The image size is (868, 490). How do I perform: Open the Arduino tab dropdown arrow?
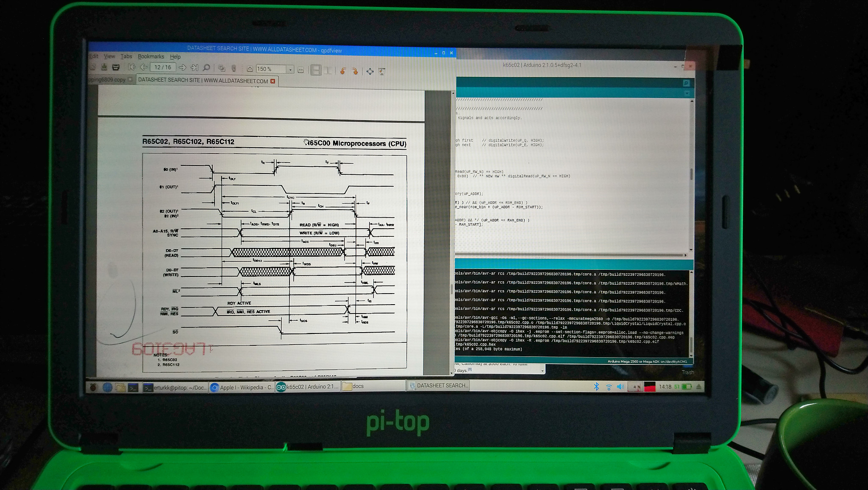(687, 93)
